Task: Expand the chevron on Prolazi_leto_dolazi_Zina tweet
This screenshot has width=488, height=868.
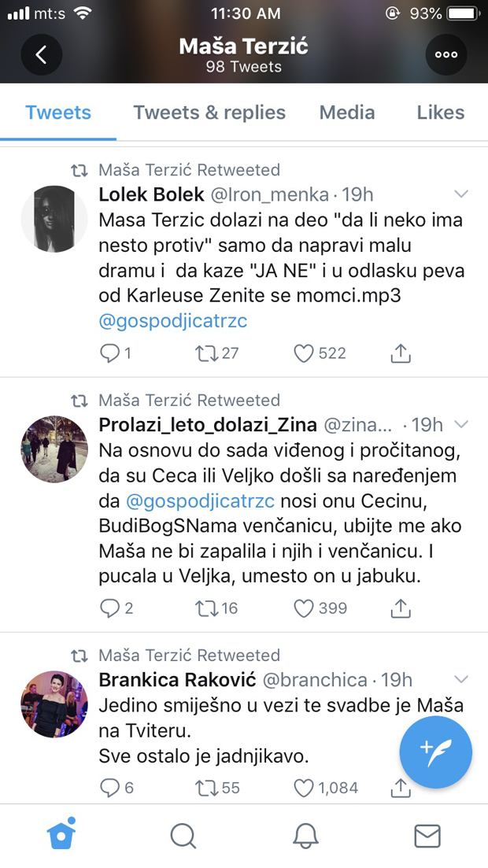Action: 462,425
